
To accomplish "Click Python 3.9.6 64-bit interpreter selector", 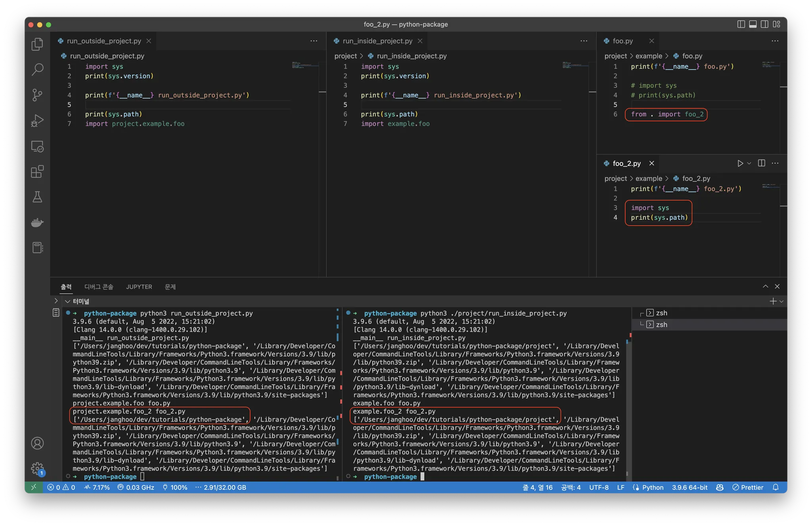I will click(x=689, y=488).
